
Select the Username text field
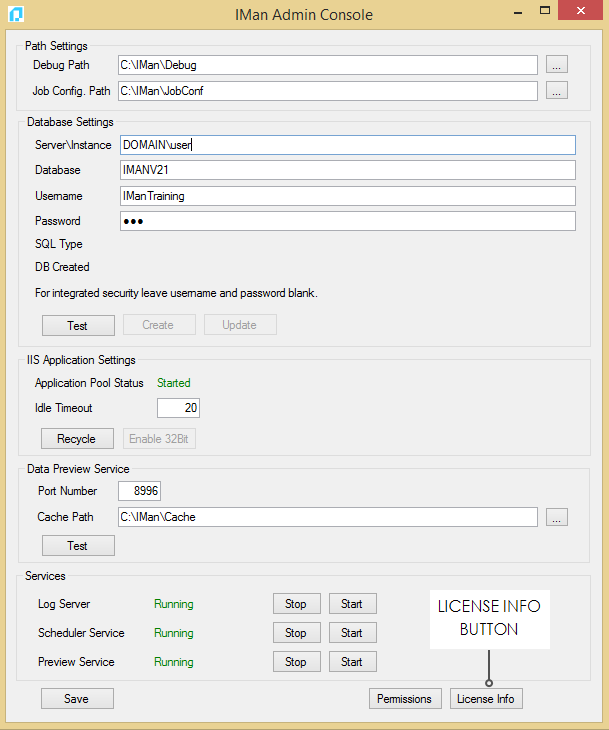pyautogui.click(x=346, y=196)
